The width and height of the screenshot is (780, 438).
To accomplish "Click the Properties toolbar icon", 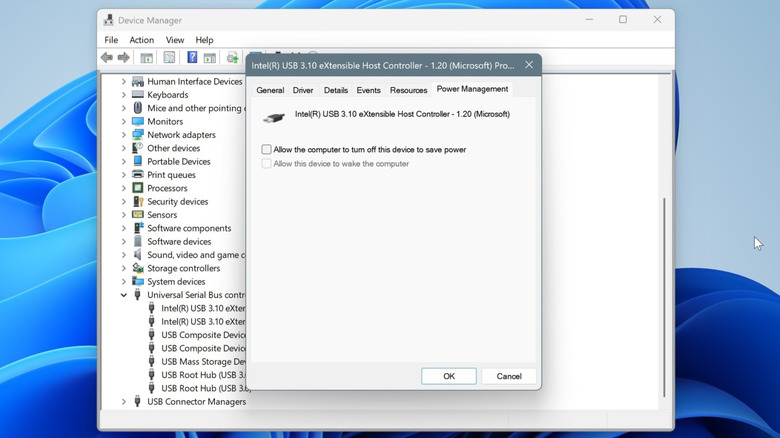I will click(x=169, y=58).
